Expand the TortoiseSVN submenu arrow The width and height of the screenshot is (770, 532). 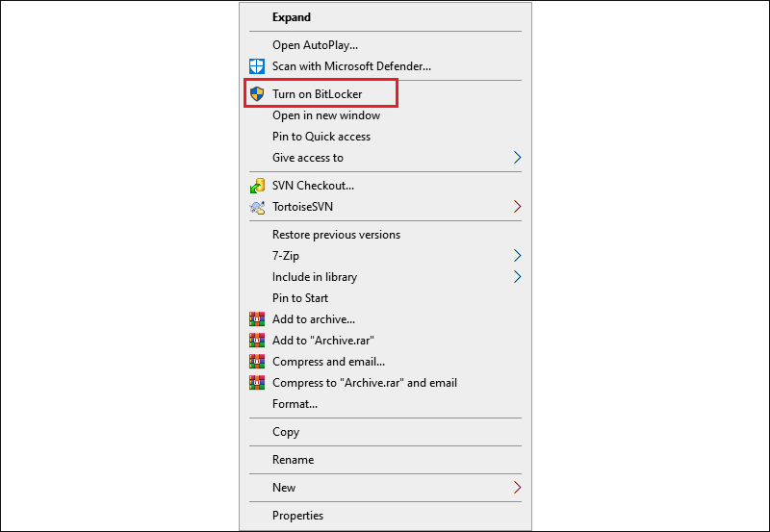pyautogui.click(x=517, y=206)
